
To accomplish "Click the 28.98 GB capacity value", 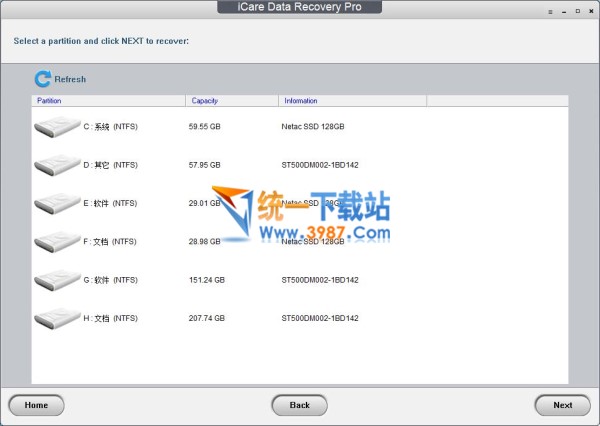I will point(204,242).
